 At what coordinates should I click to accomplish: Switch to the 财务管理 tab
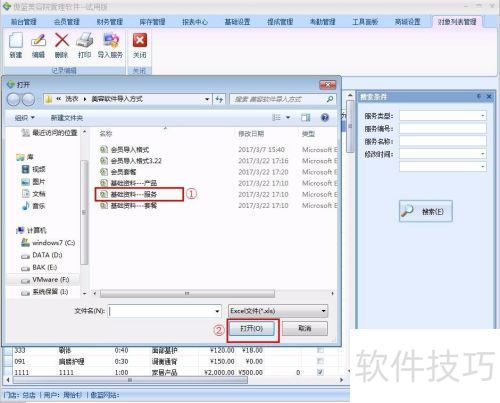pos(109,22)
